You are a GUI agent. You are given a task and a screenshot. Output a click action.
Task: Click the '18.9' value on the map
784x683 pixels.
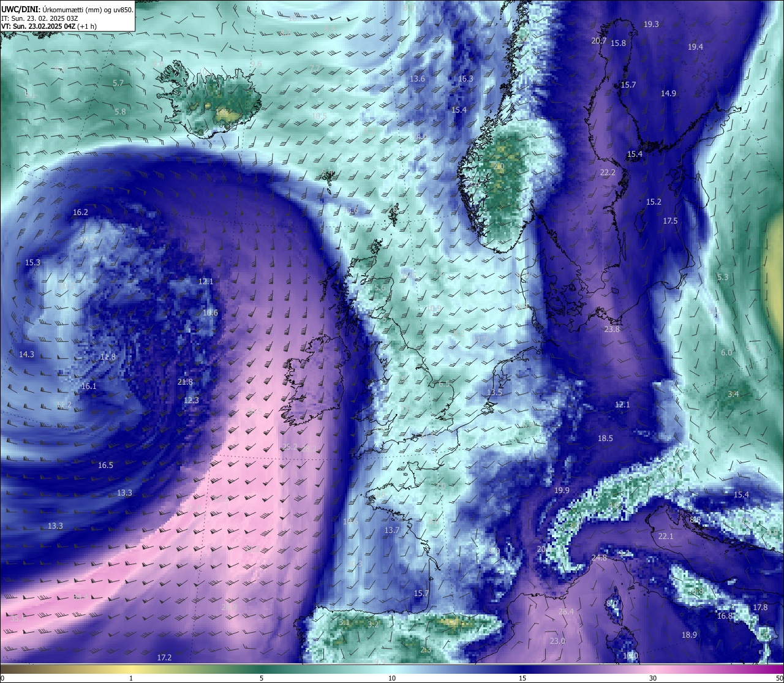(689, 635)
